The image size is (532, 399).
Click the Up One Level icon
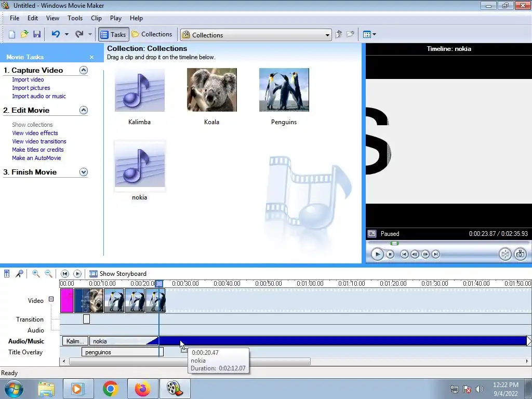[338, 34]
